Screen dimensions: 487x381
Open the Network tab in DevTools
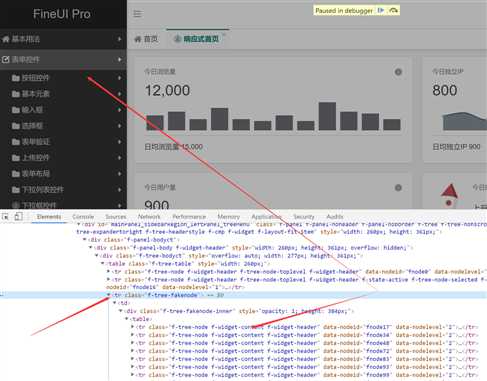tap(149, 217)
